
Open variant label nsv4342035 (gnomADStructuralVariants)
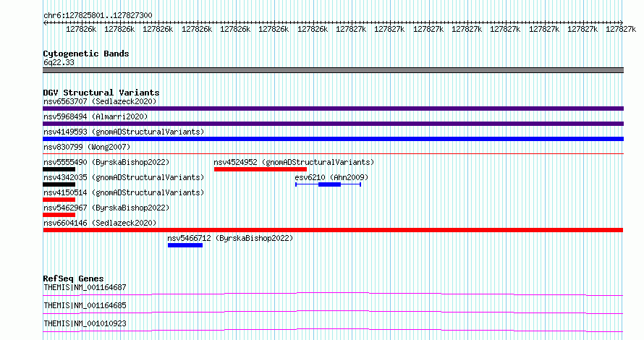[124, 177]
